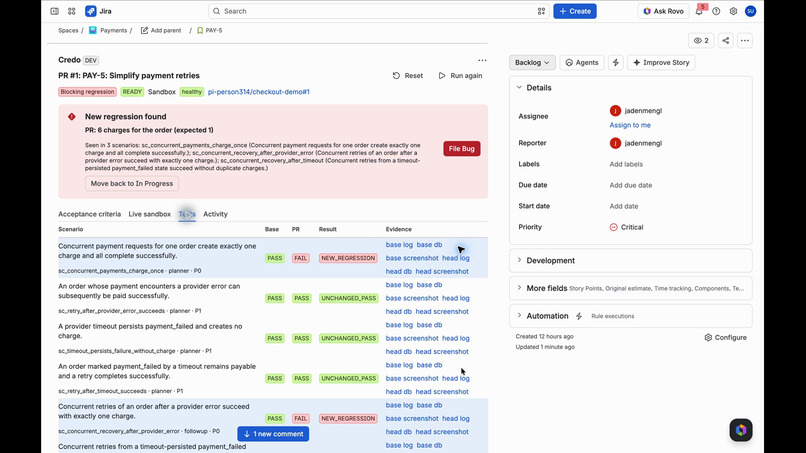Click the READY status tag

pos(132,92)
